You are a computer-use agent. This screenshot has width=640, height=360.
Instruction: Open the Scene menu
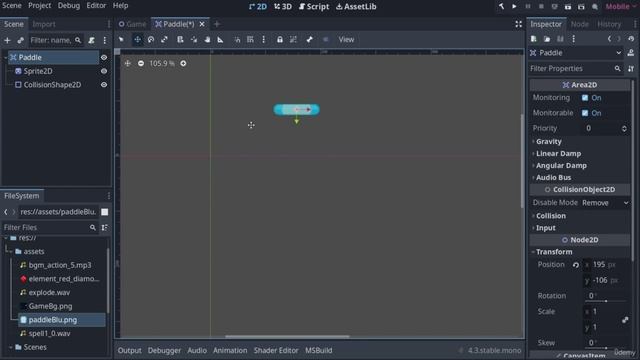click(11, 6)
